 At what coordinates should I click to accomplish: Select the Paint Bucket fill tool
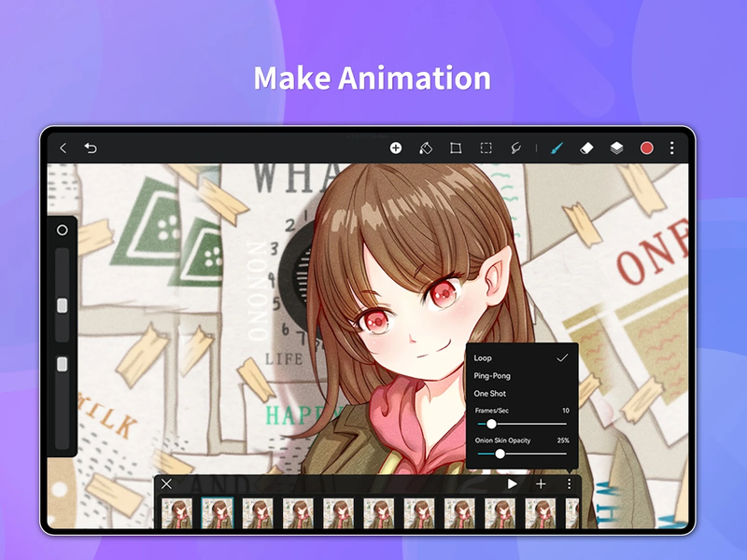pyautogui.click(x=426, y=147)
